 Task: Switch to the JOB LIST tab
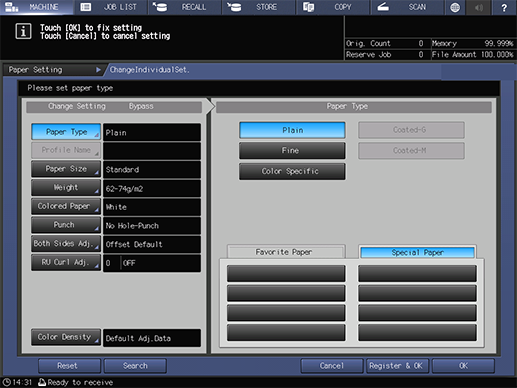111,7
